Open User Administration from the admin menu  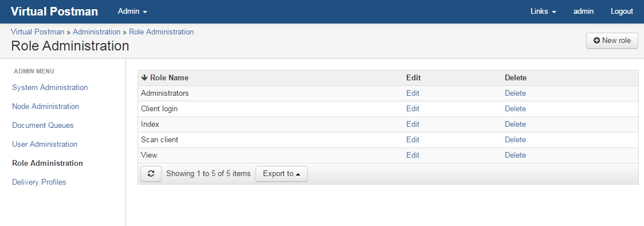[45, 144]
